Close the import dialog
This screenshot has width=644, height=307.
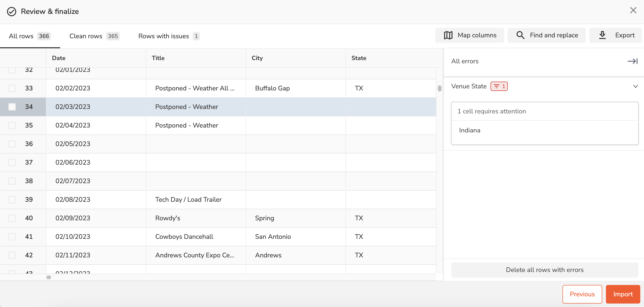click(633, 10)
